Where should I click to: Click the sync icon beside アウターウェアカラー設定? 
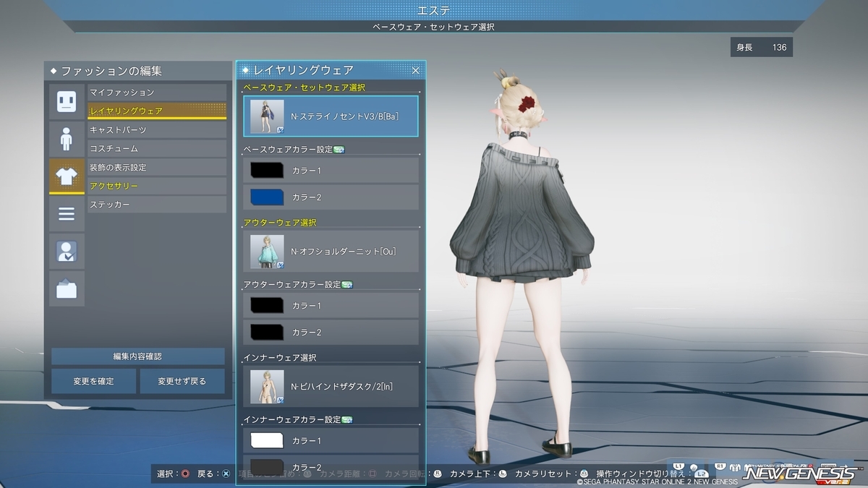click(x=346, y=285)
